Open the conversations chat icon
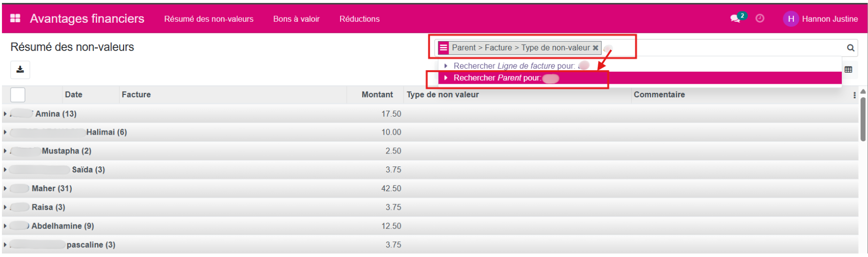 pos(735,18)
